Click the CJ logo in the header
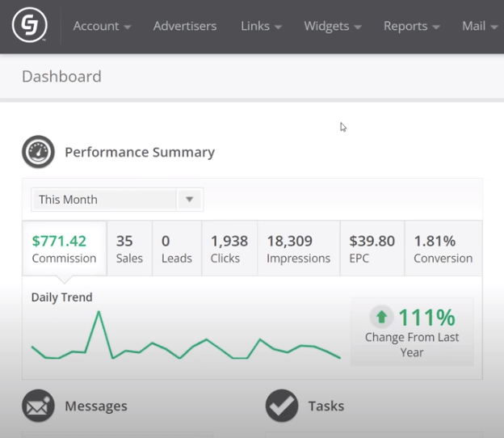This screenshot has height=438, width=504. coord(30,25)
